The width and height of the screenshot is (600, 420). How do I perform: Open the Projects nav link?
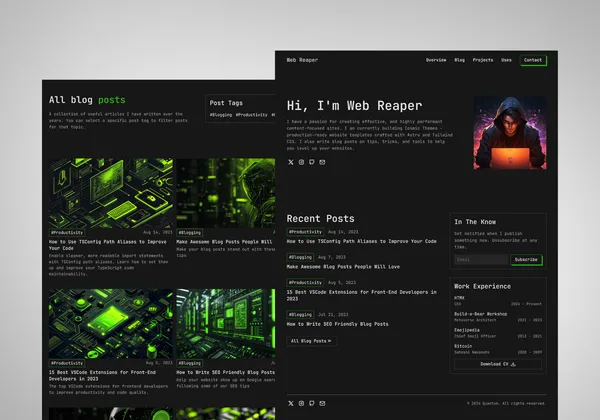tap(482, 60)
